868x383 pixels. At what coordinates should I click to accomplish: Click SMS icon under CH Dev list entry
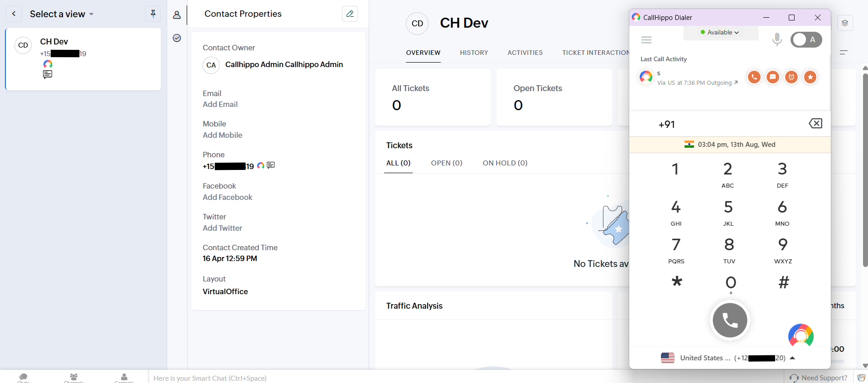(48, 74)
